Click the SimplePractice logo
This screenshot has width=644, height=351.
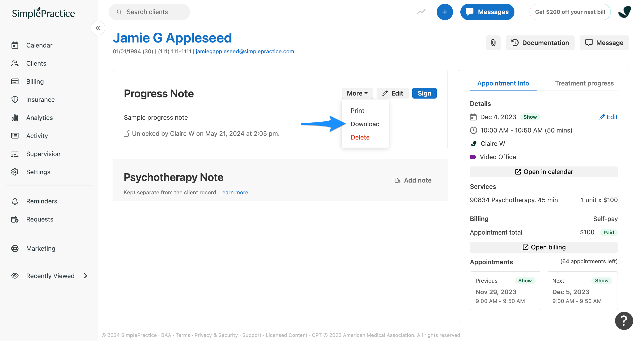click(43, 13)
